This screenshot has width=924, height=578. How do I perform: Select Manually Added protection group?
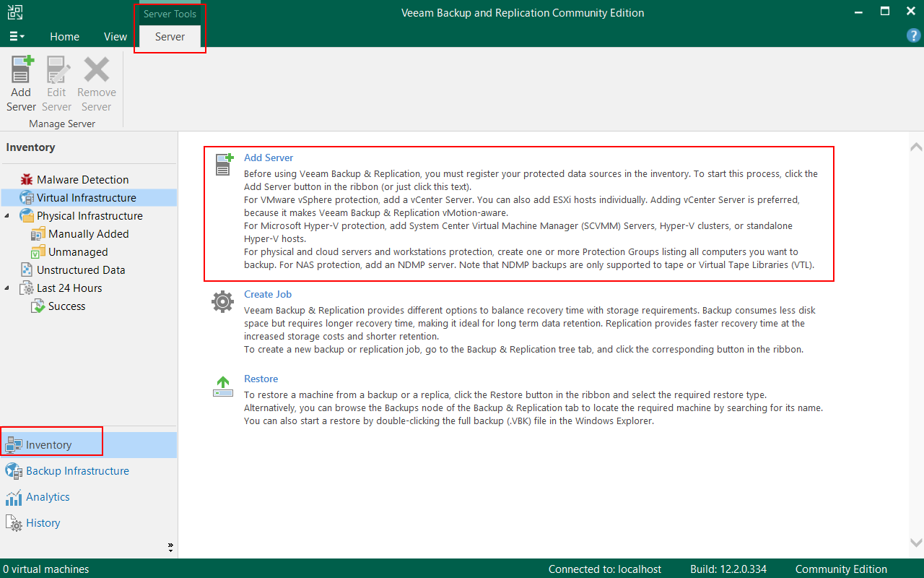[88, 233]
